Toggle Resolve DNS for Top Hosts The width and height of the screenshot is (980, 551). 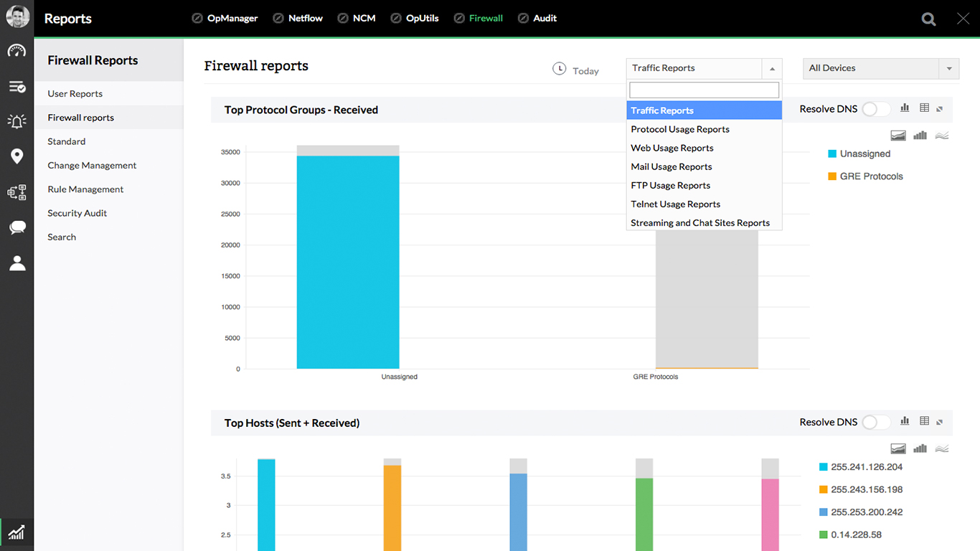pyautogui.click(x=875, y=422)
